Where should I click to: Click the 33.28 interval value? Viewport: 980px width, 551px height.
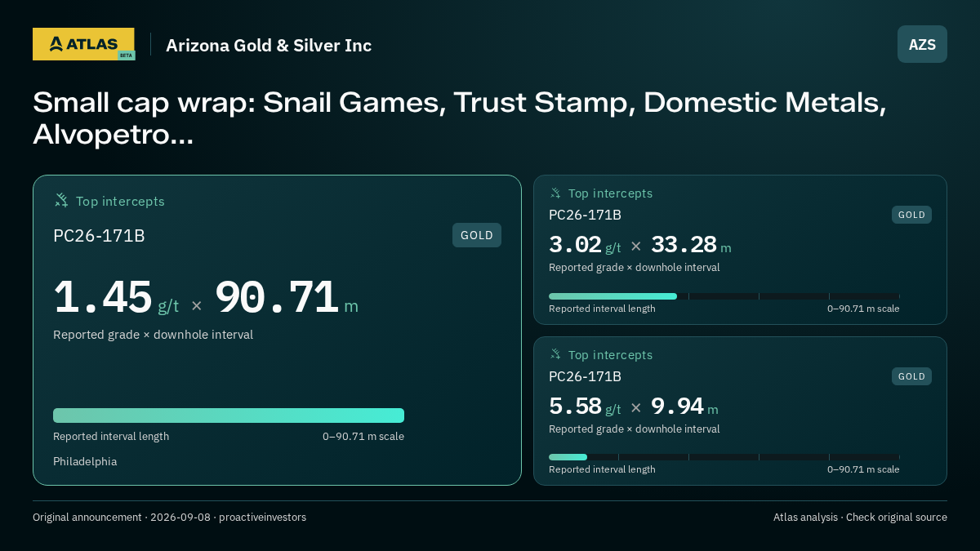pyautogui.click(x=684, y=245)
